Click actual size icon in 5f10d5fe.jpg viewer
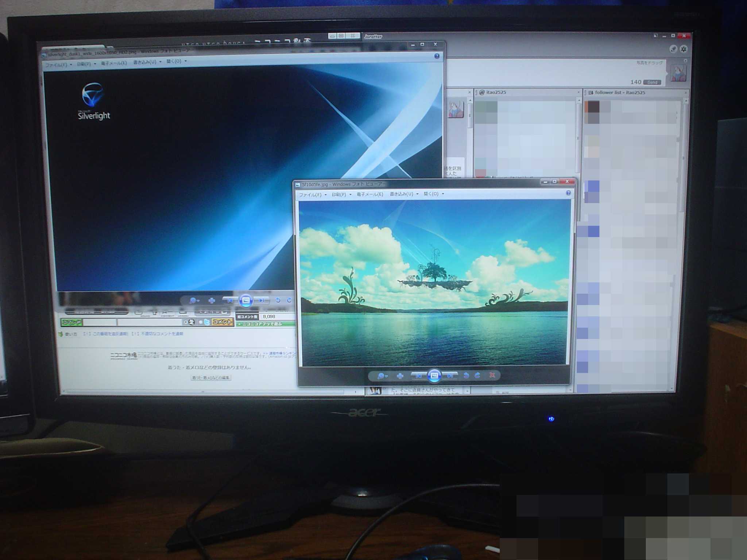 coord(400,376)
